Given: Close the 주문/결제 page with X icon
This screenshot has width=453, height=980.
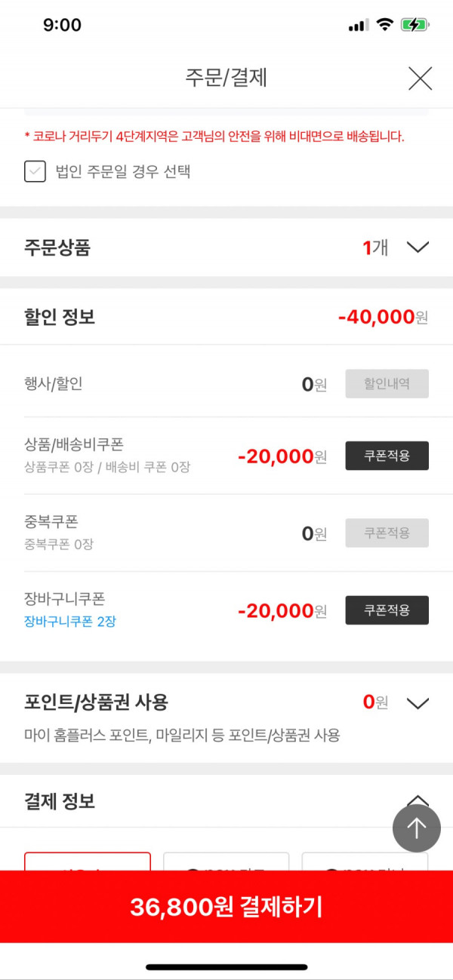Looking at the screenshot, I should click(x=420, y=78).
